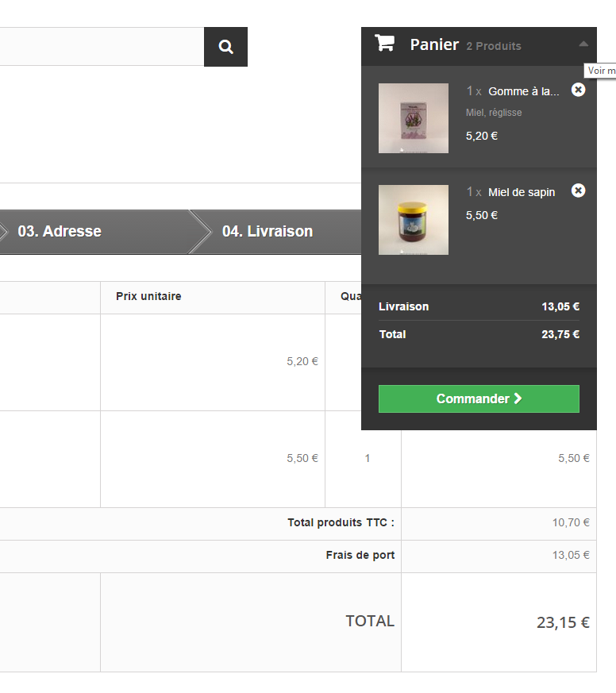Image resolution: width=616 pixels, height=693 pixels.
Task: Click the 2 Produits cart count
Action: pos(494,46)
